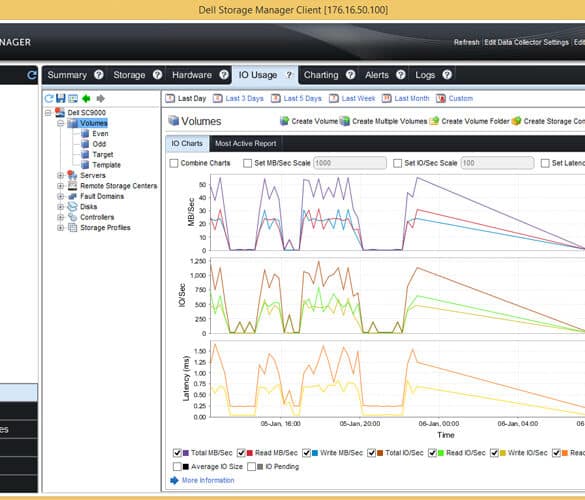This screenshot has width=585, height=500.
Task: Click the refresh tree icon in the toolbar
Action: [49, 99]
